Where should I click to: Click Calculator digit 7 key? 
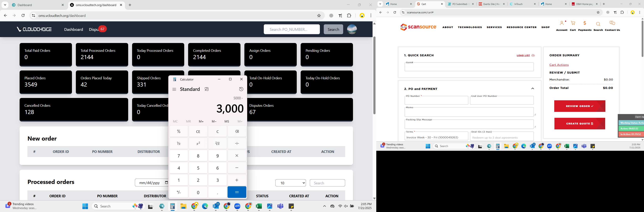click(x=179, y=156)
